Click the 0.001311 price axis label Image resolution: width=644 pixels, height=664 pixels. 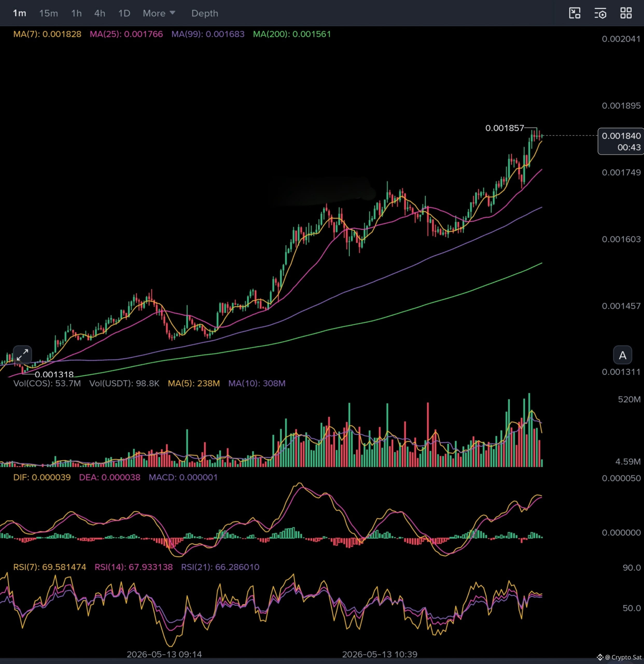coord(621,372)
